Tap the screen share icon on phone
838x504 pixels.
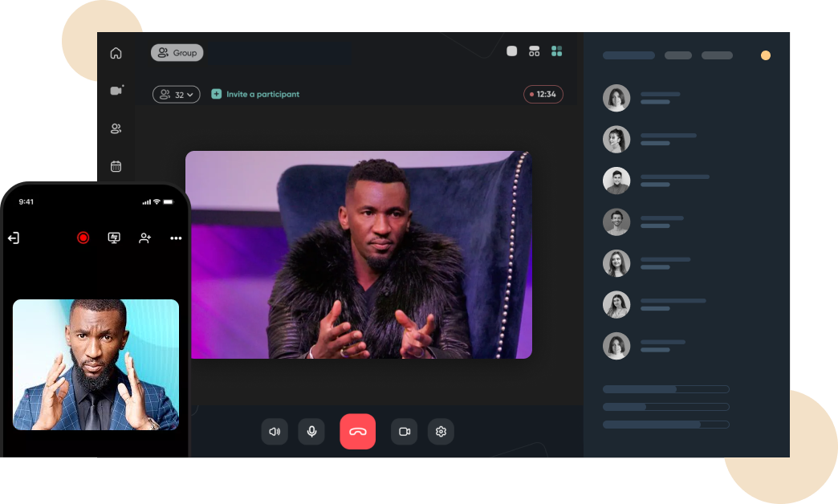pyautogui.click(x=114, y=238)
